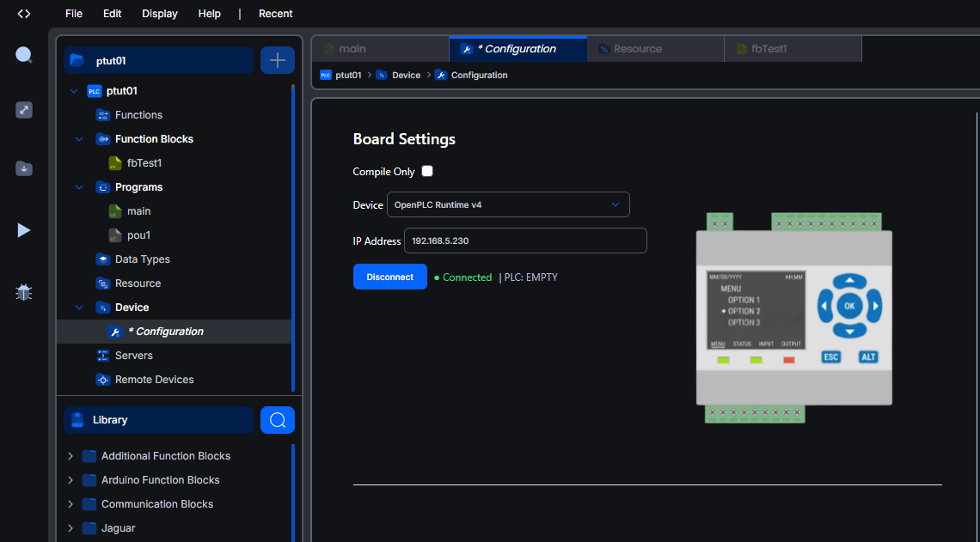Expand the Arduino Function Blocks library

click(70, 480)
